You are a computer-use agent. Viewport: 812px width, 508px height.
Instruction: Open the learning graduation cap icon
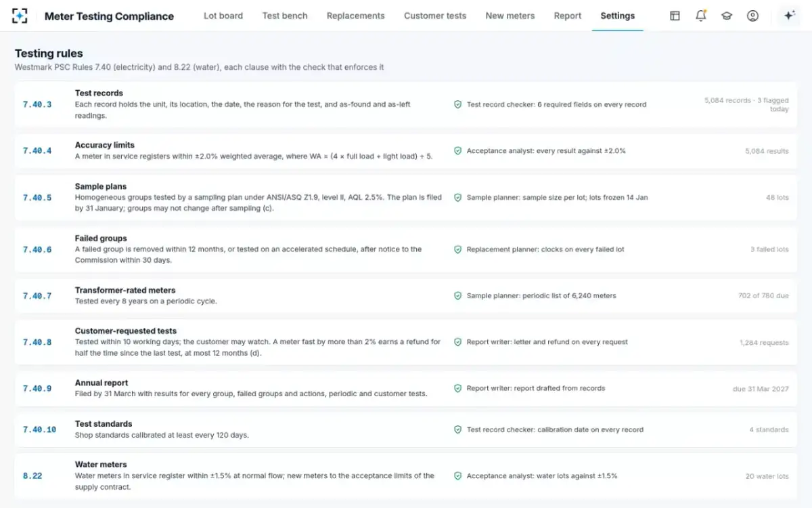pyautogui.click(x=727, y=16)
